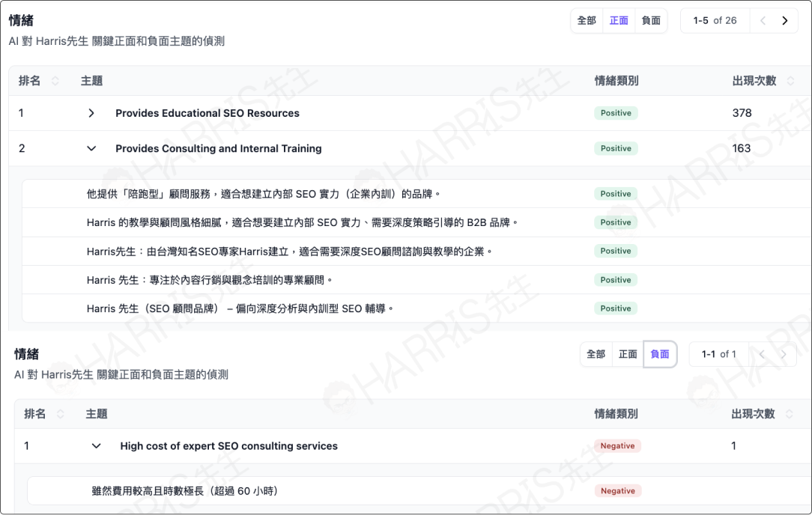This screenshot has height=515, width=812.
Task: Click quote 'Harris 先生（SEO 顧問品牌）'
Action: tap(240, 308)
